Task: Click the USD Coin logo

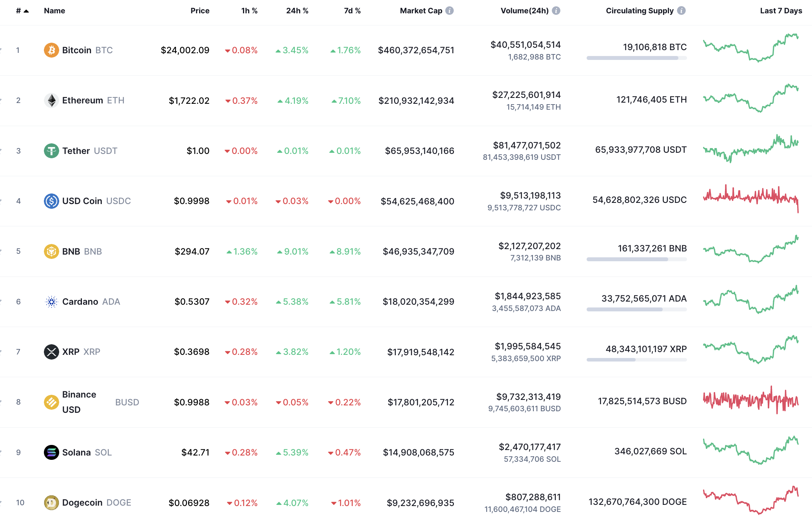Action: pos(51,201)
